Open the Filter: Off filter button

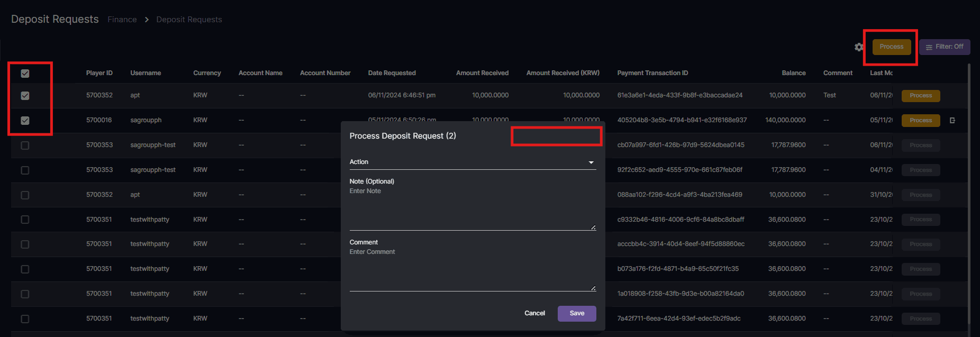tap(945, 47)
